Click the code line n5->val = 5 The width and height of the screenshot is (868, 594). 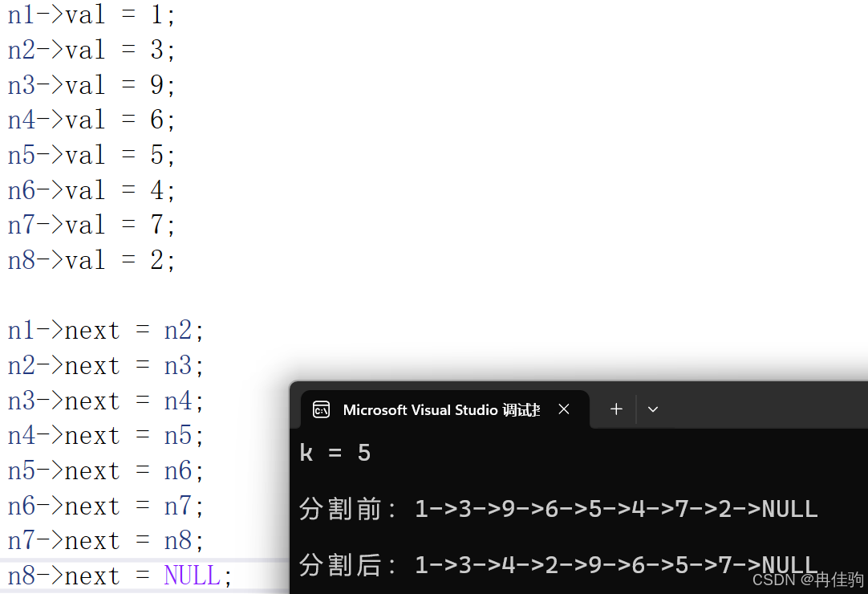[x=91, y=155]
